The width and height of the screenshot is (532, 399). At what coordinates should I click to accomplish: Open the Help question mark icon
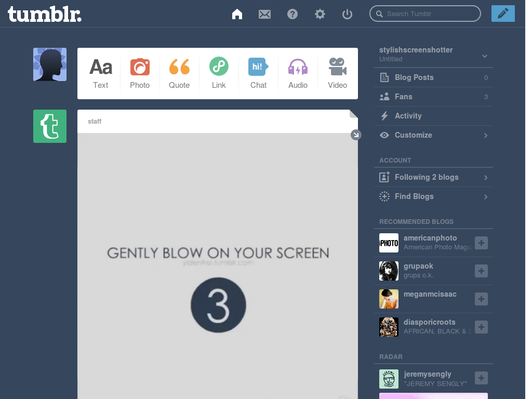click(x=292, y=14)
